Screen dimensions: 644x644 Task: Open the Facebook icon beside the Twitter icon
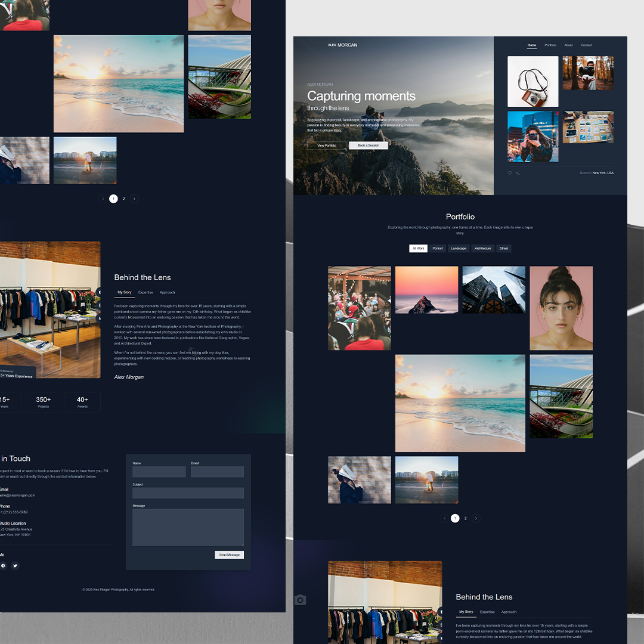pyautogui.click(x=3, y=565)
